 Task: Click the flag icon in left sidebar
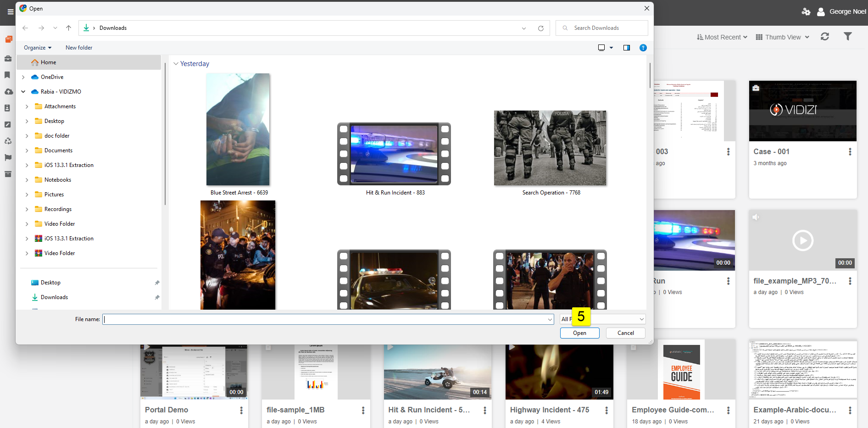[8, 157]
